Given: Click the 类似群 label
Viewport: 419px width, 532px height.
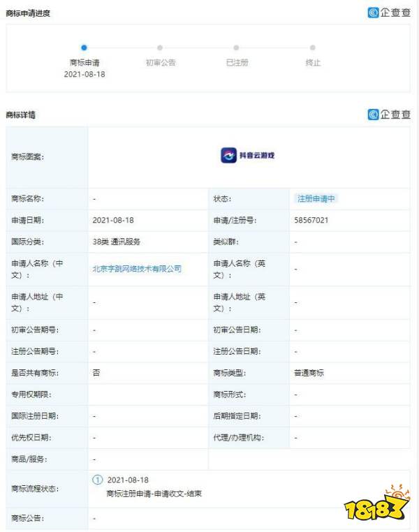Looking at the screenshot, I should point(226,242).
